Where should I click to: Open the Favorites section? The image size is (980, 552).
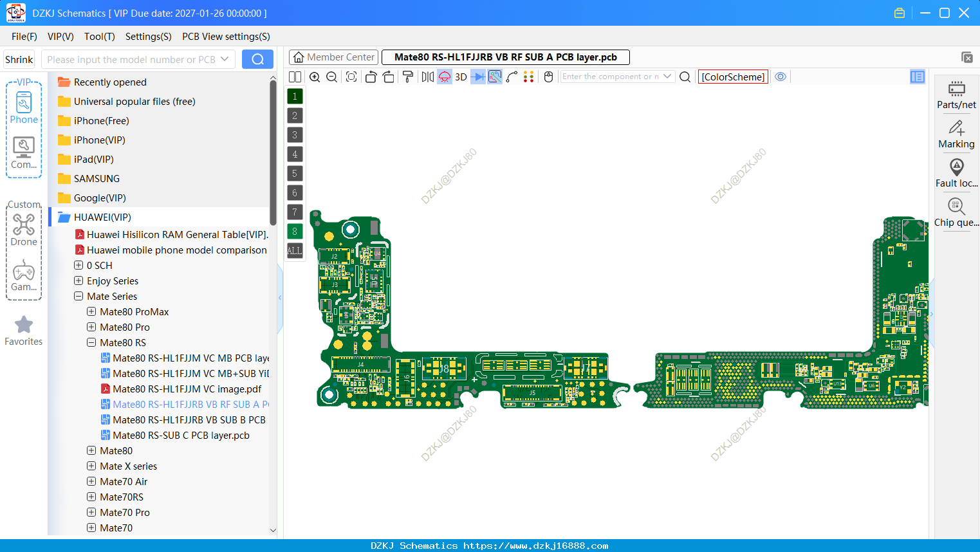click(24, 331)
